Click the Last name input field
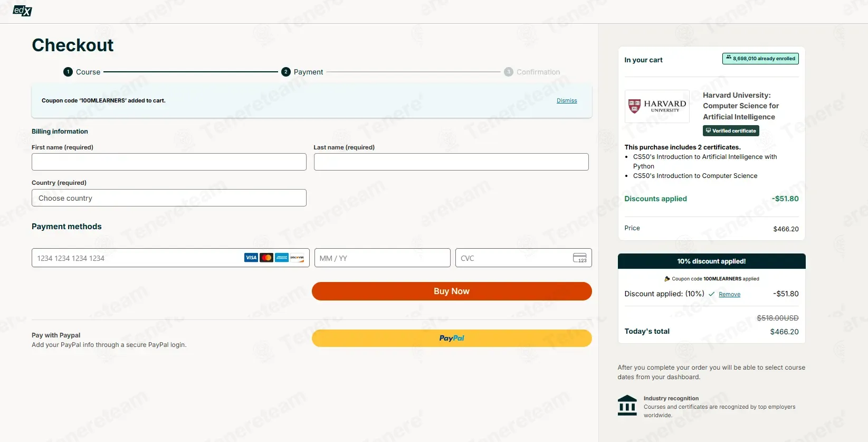This screenshot has width=868, height=442. 451,162
